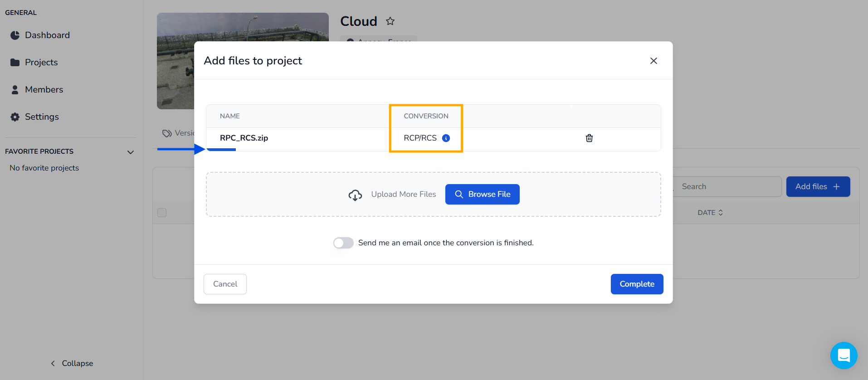The width and height of the screenshot is (868, 380).
Task: Close the Add files to project dialog
Action: point(653,61)
